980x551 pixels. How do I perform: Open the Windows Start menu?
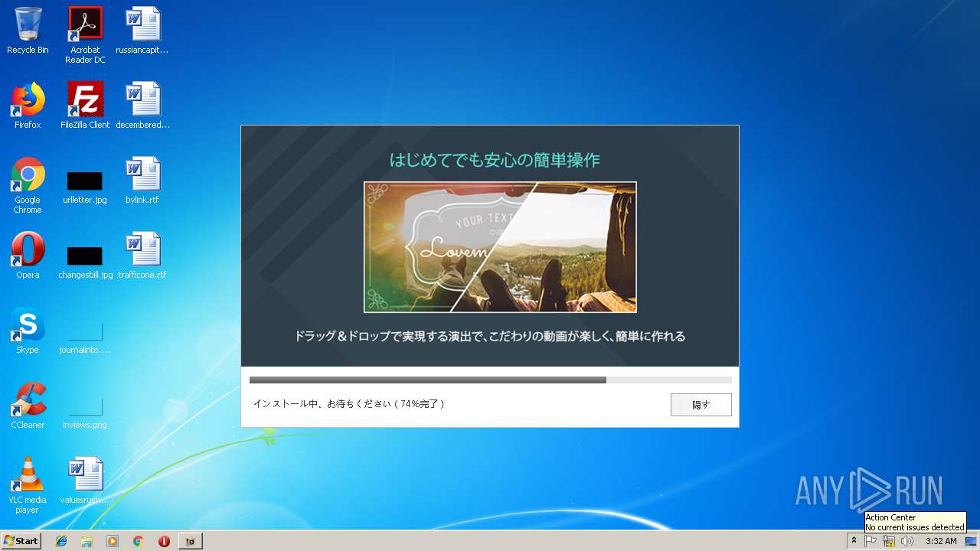coord(21,541)
